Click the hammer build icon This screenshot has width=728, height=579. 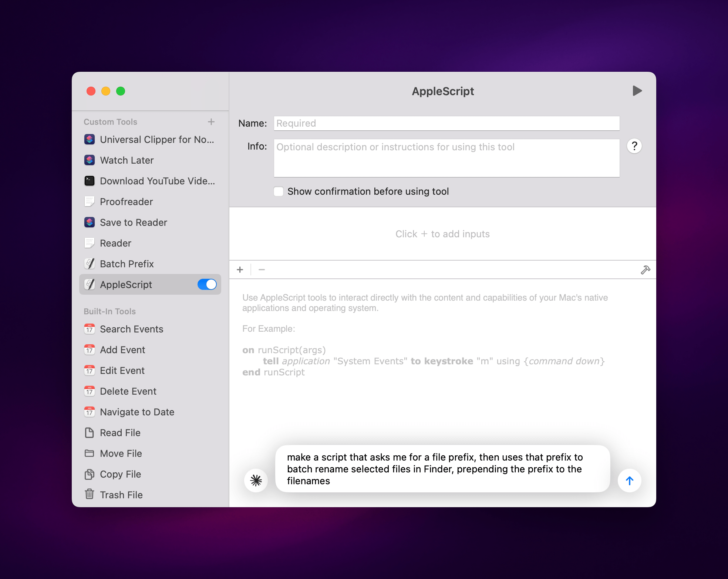point(646,270)
